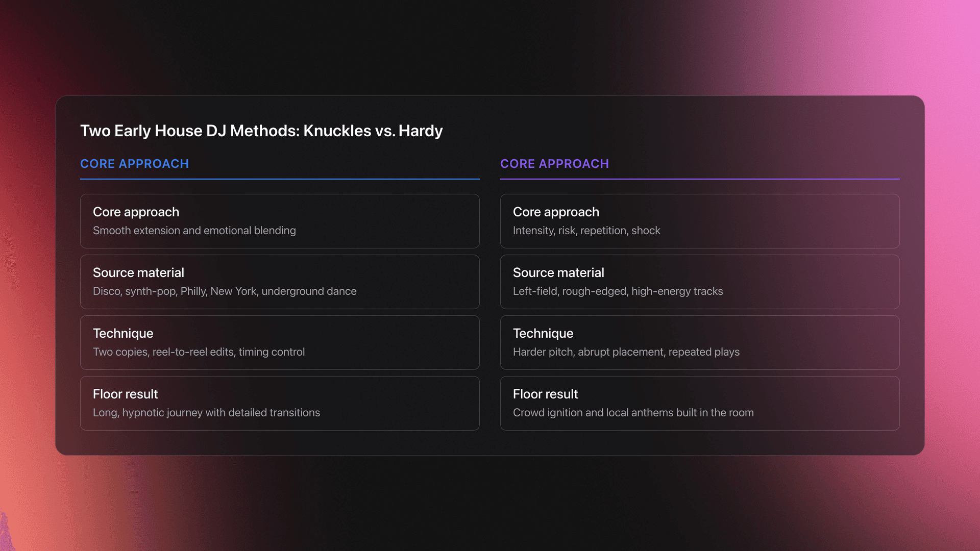The height and width of the screenshot is (551, 980).
Task: Click the title Two Early House DJ Methods
Action: tap(261, 131)
